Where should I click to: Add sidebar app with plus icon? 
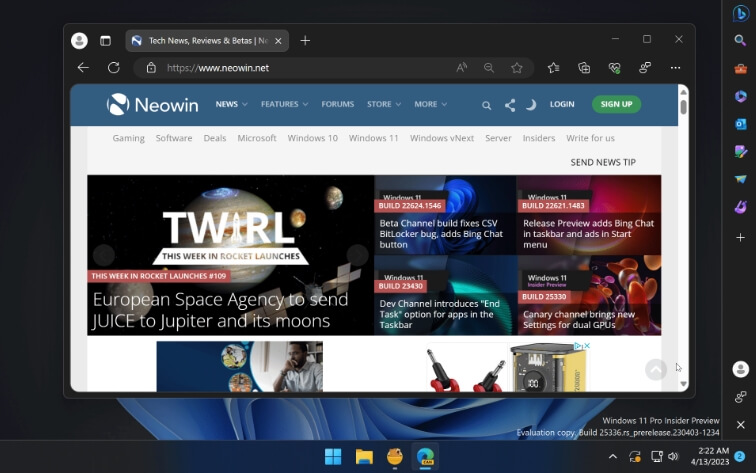(741, 237)
